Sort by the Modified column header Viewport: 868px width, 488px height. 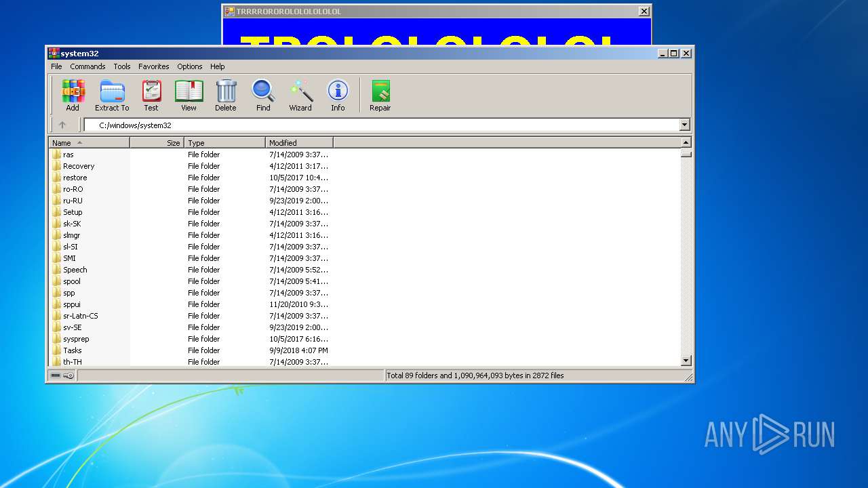pyautogui.click(x=299, y=143)
